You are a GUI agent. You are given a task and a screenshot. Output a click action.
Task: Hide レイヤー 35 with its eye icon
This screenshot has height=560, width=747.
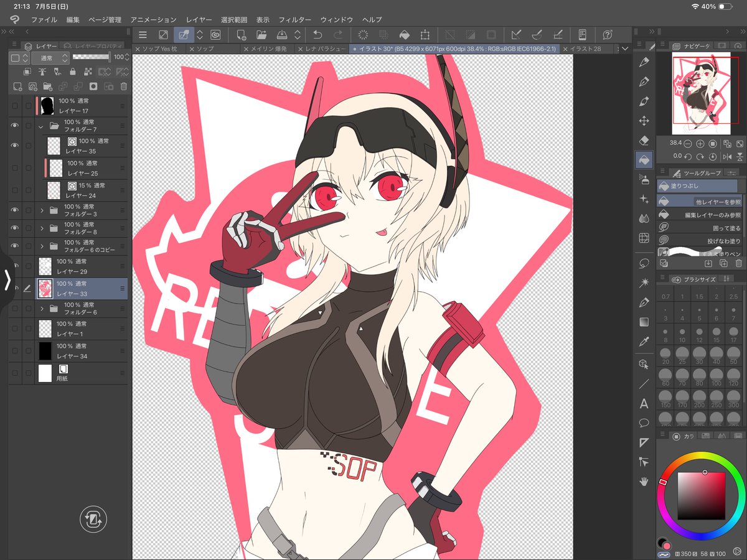point(15,146)
